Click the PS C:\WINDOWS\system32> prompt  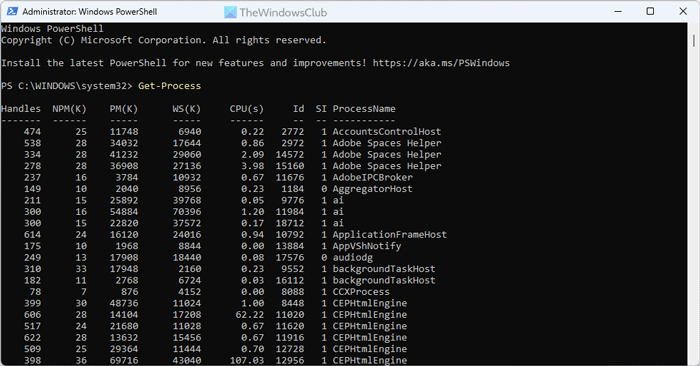pyautogui.click(x=67, y=86)
